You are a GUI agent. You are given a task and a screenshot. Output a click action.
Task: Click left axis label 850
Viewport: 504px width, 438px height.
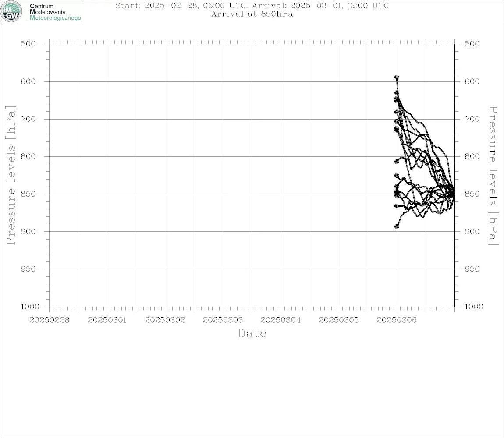tap(28, 194)
